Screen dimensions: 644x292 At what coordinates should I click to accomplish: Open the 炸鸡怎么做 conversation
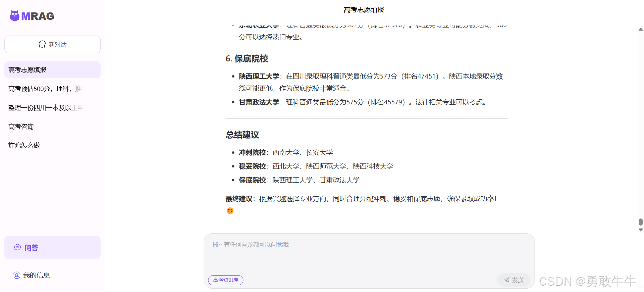point(52,145)
